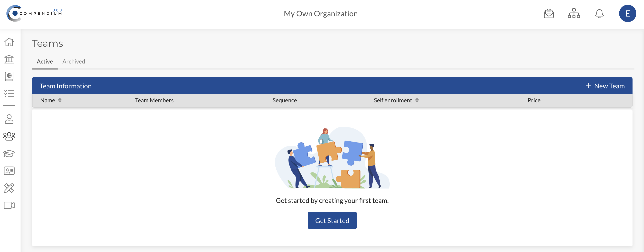Sort teams by Name column arrows
Screen dimensions: 644x252
(x=60, y=100)
